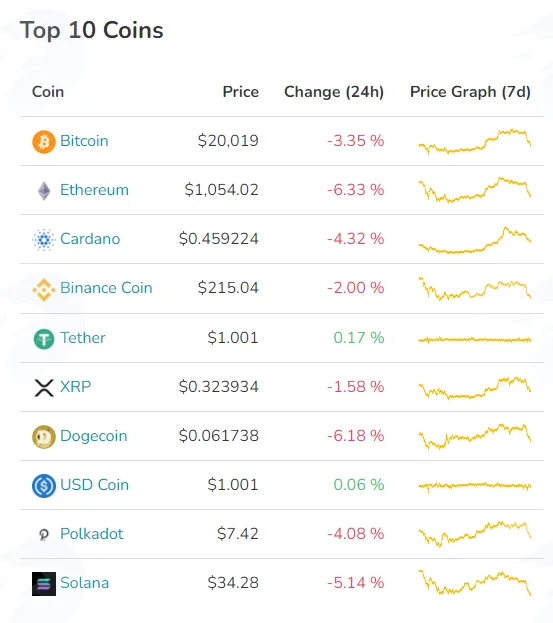The height and width of the screenshot is (623, 553).
Task: Click the orange Bitcoin logo icon
Action: (44, 141)
